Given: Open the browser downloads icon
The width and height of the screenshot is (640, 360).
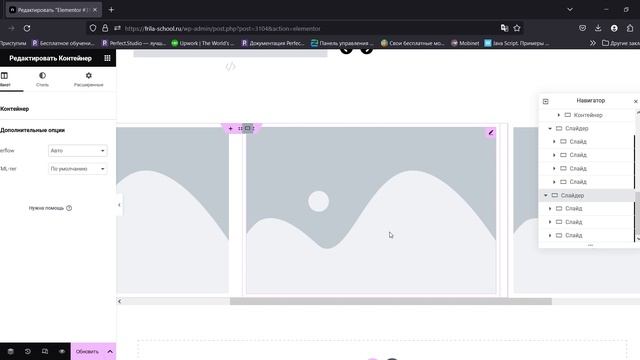Looking at the screenshot, I should tap(598, 28).
